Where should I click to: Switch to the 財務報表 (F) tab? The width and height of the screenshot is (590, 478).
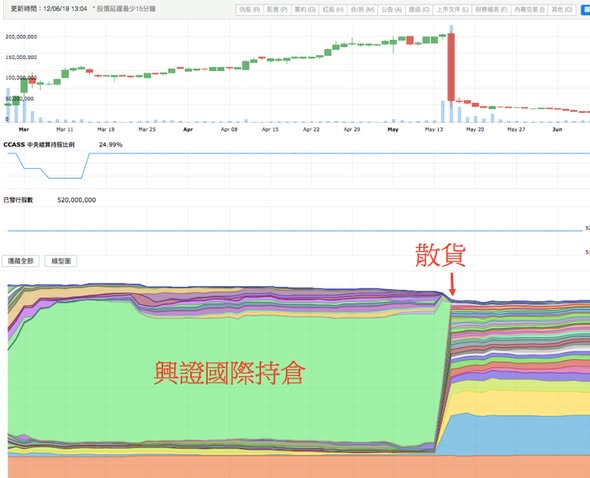(491, 10)
